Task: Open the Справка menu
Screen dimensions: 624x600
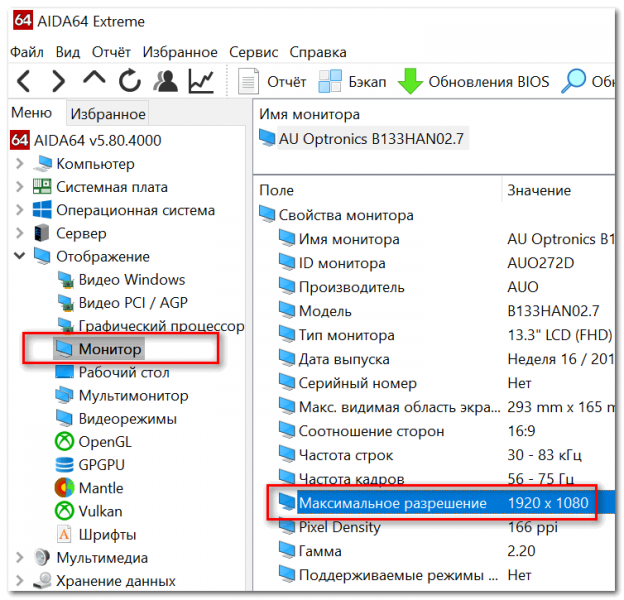Action: coord(318,52)
